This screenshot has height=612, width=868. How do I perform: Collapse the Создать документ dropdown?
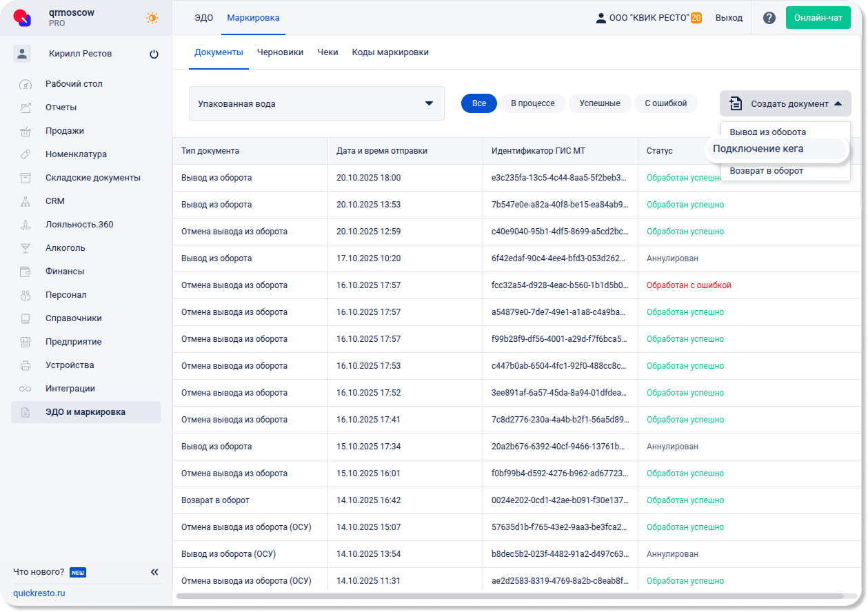pos(785,103)
